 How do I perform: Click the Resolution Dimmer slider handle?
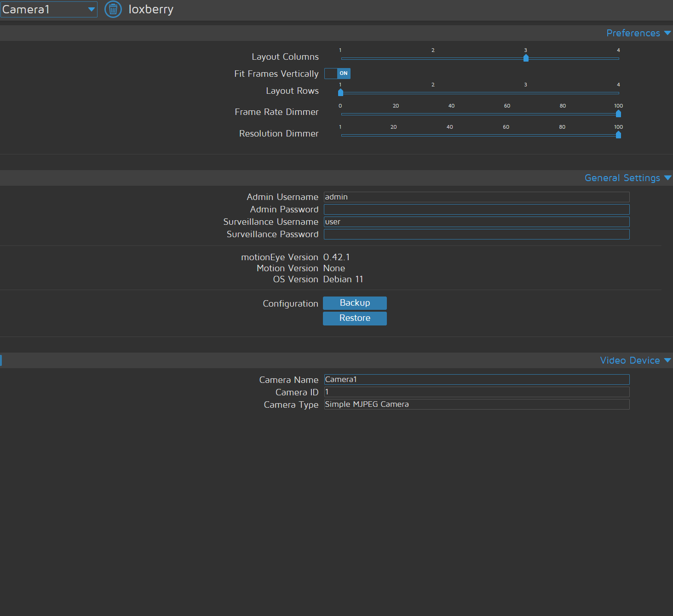pyautogui.click(x=618, y=135)
